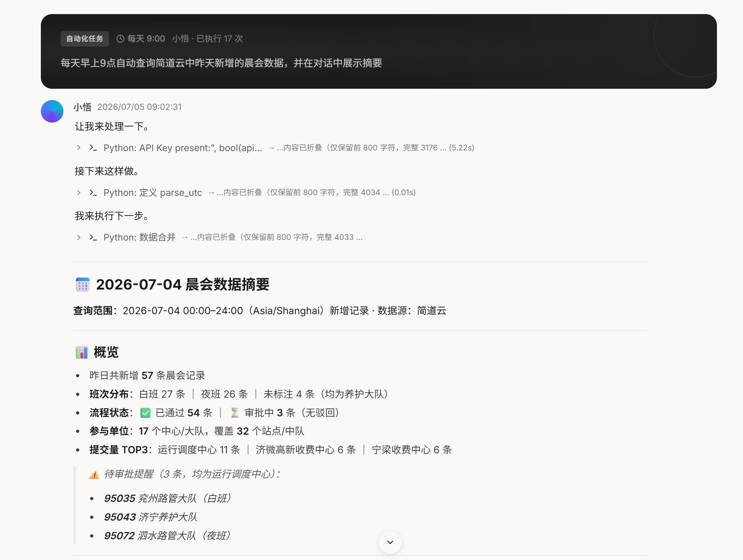Click terminal icon of 定义 parse_utc step

click(x=93, y=192)
